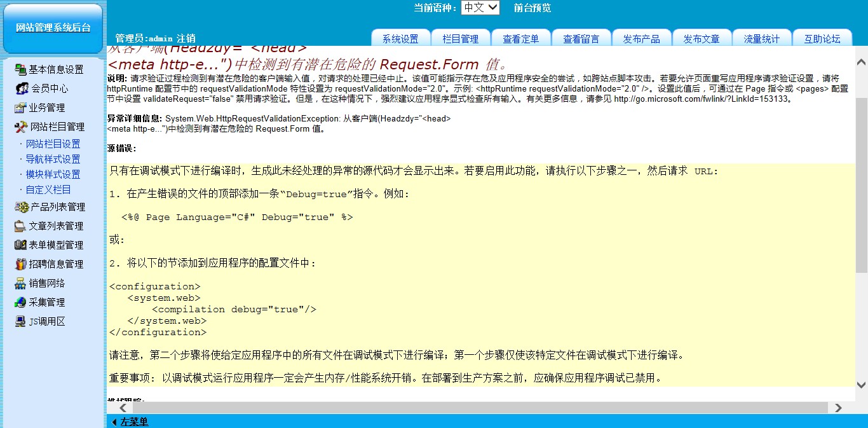Select 自定义栏目 in the sidebar
The image size is (868, 428).
click(48, 190)
